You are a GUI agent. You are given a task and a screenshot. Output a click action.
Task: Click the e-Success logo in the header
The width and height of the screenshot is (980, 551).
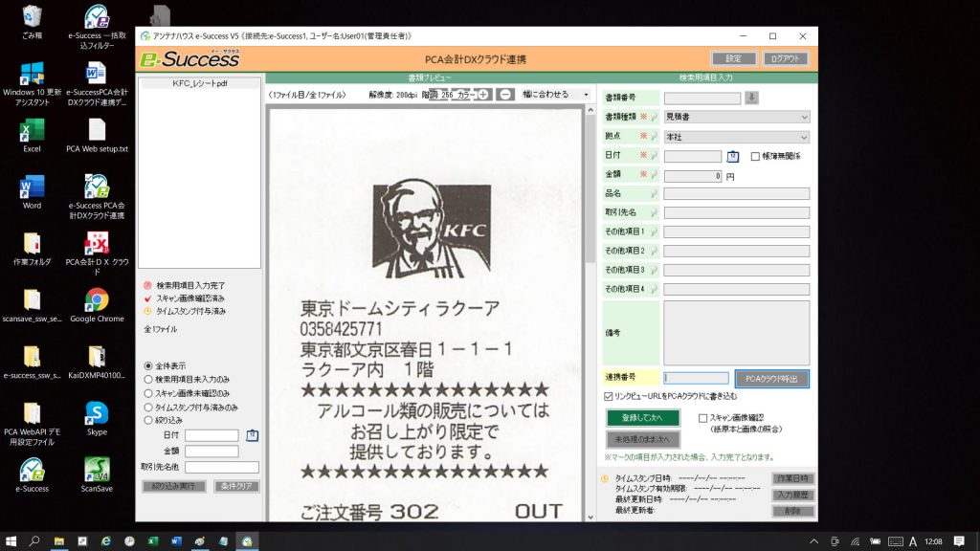coord(189,58)
